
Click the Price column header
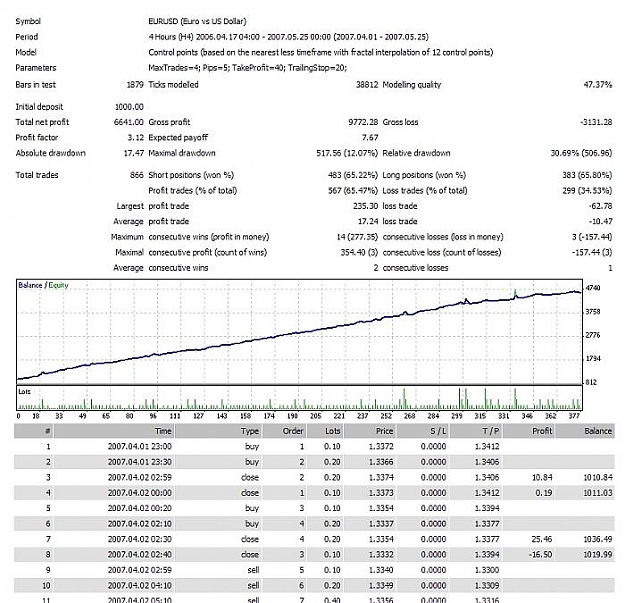point(370,431)
